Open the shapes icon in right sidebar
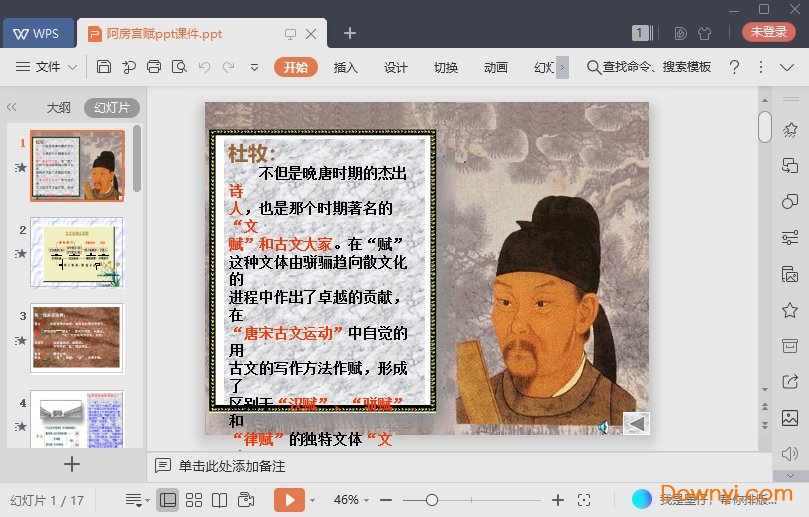The image size is (809, 517). [789, 201]
